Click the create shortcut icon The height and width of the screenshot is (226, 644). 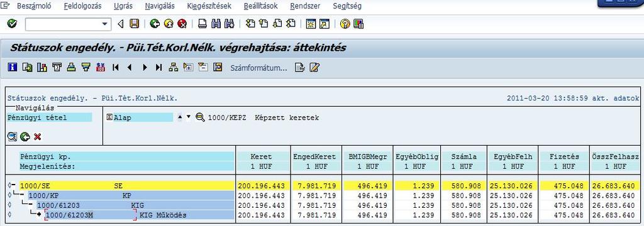[x=325, y=24]
